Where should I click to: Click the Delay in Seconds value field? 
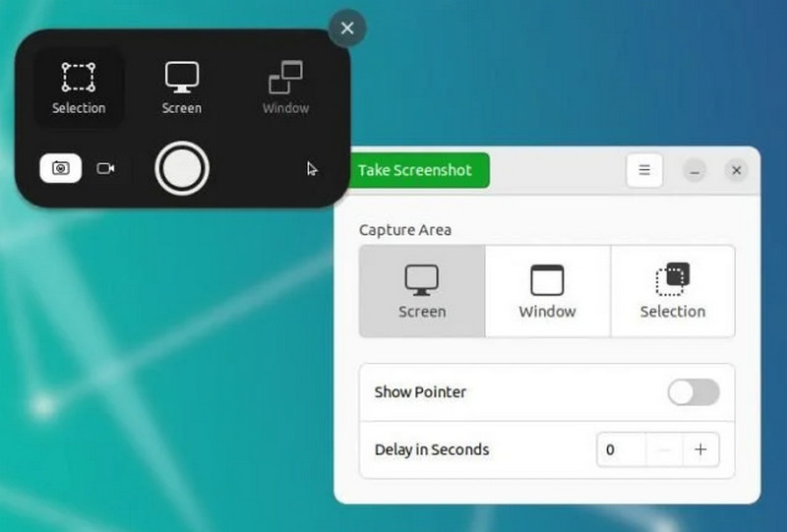pyautogui.click(x=622, y=449)
